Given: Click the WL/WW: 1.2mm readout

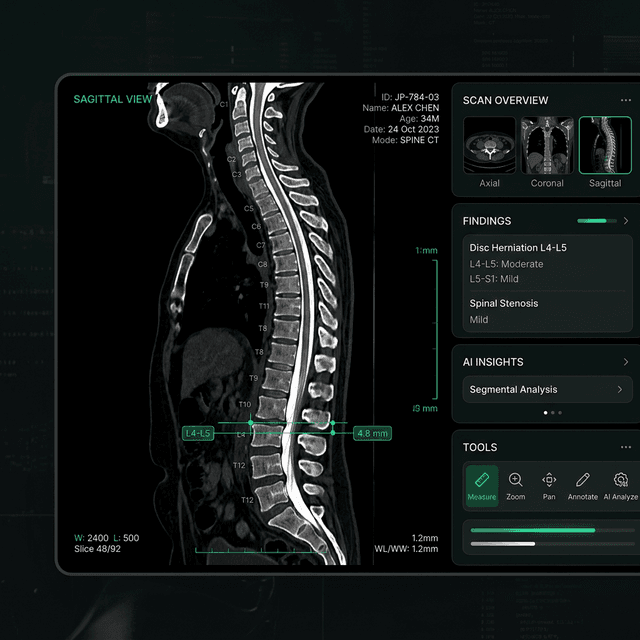Looking at the screenshot, I should (406, 549).
